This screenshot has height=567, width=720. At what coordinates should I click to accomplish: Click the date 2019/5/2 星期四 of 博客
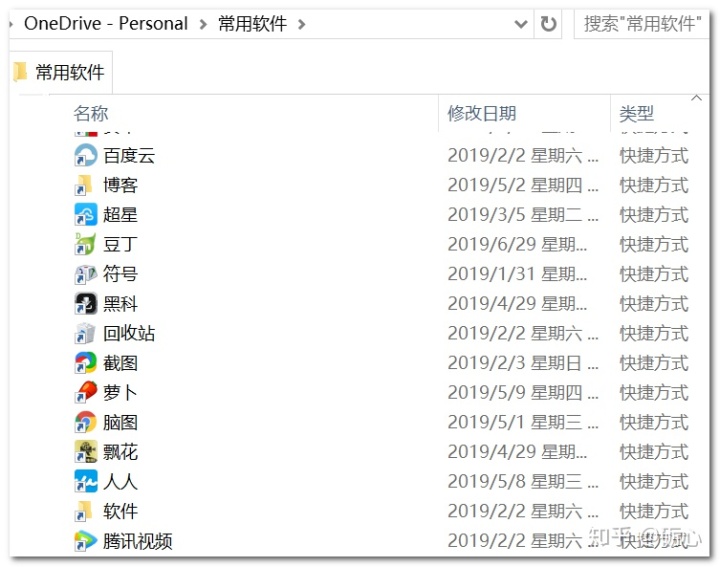click(523, 185)
